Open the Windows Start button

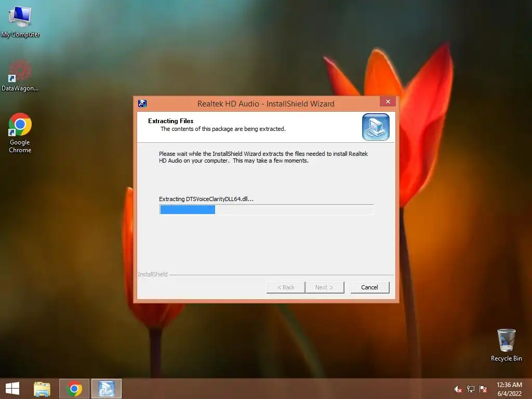point(12,389)
